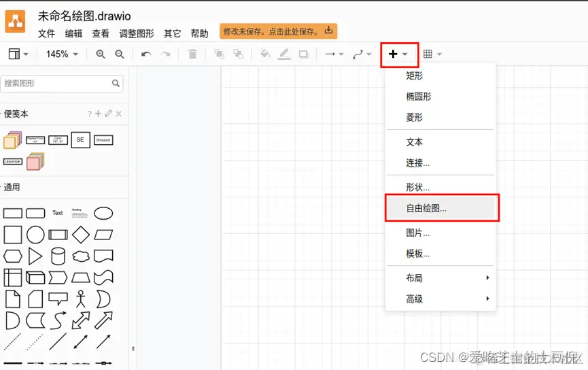This screenshot has width=588, height=370.
Task: Open the 查看 menu
Action: pyautogui.click(x=101, y=34)
